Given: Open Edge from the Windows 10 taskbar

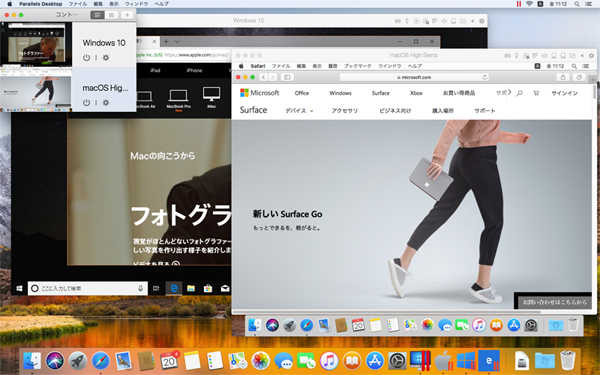Looking at the screenshot, I should point(174,288).
